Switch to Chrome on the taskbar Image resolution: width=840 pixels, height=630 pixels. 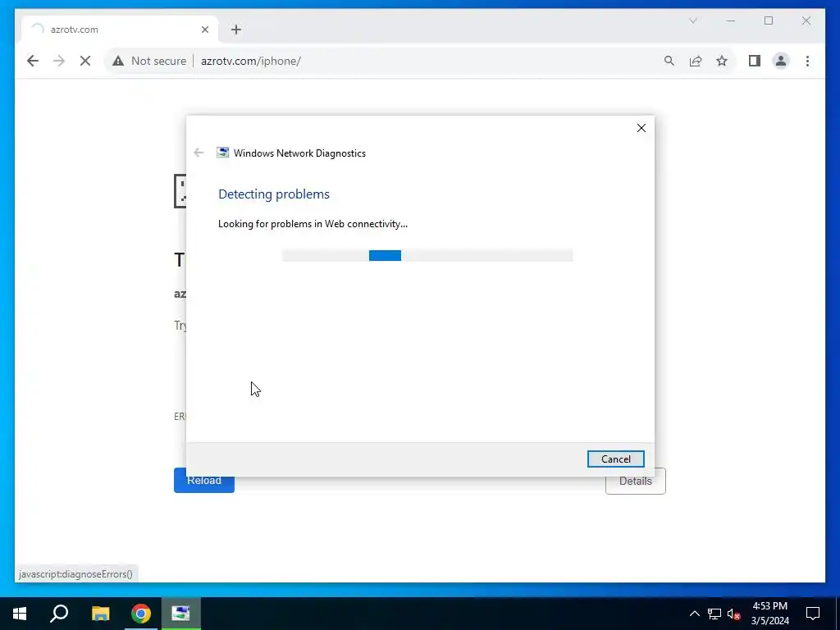tap(141, 614)
